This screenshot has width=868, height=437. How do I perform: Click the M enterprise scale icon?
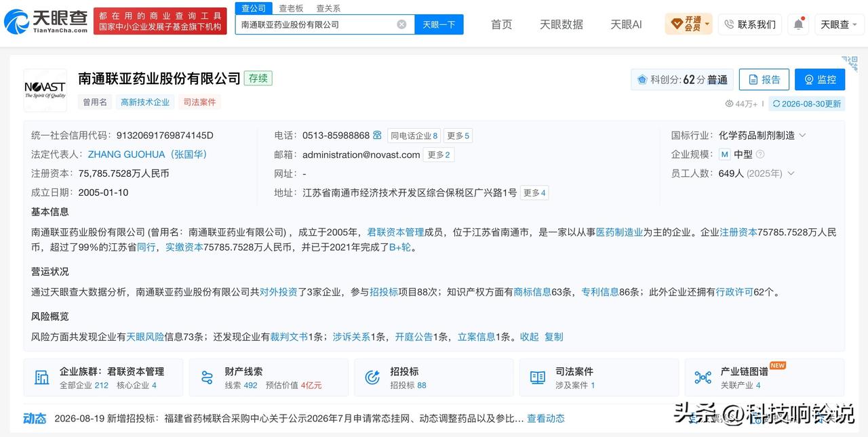tap(724, 154)
